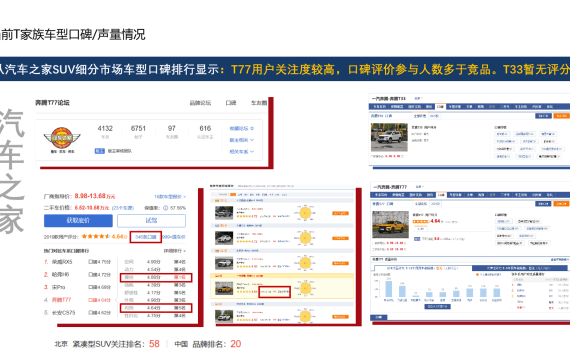
Task: Click the blue 版主 badge
Action: [x=100, y=151]
